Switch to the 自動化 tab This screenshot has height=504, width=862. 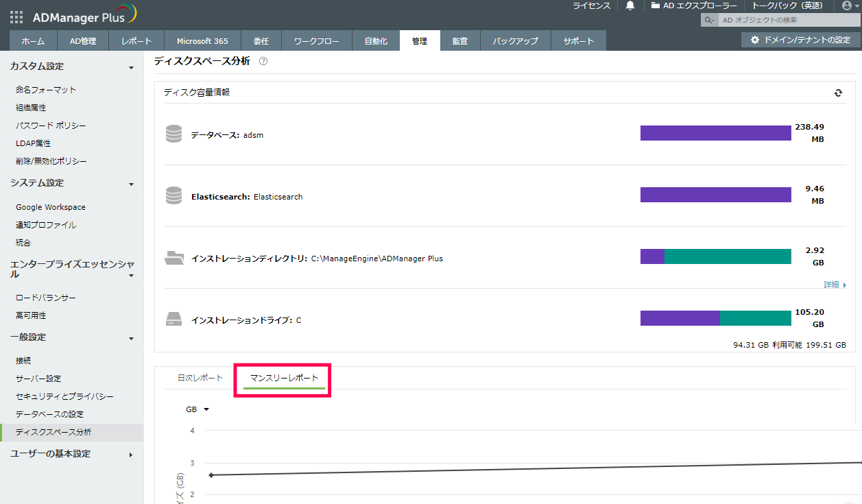point(376,41)
